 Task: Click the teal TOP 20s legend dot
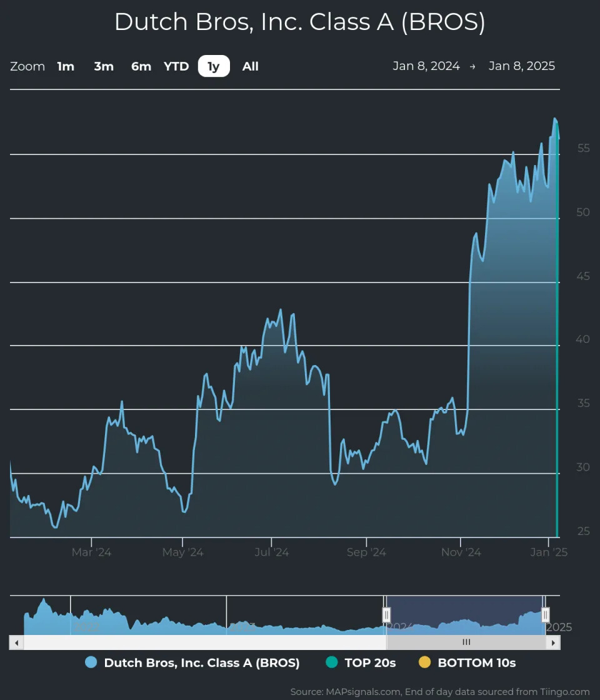(332, 662)
